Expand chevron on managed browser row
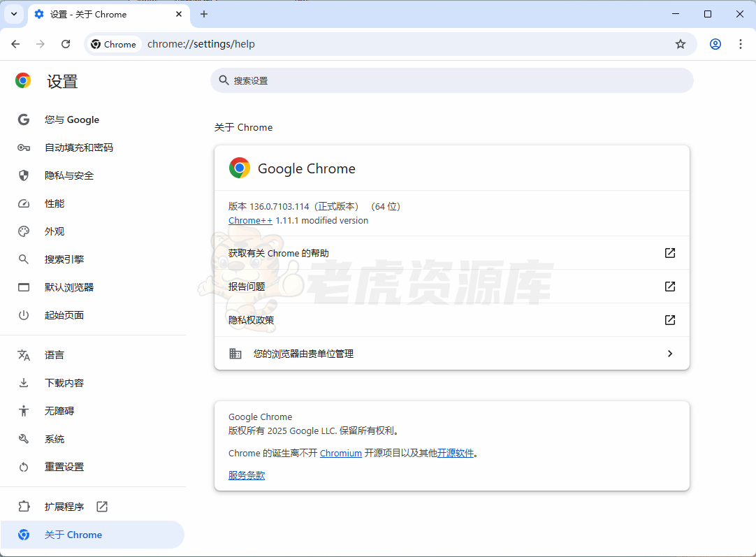Screen dimensions: 756x557 (x=669, y=354)
